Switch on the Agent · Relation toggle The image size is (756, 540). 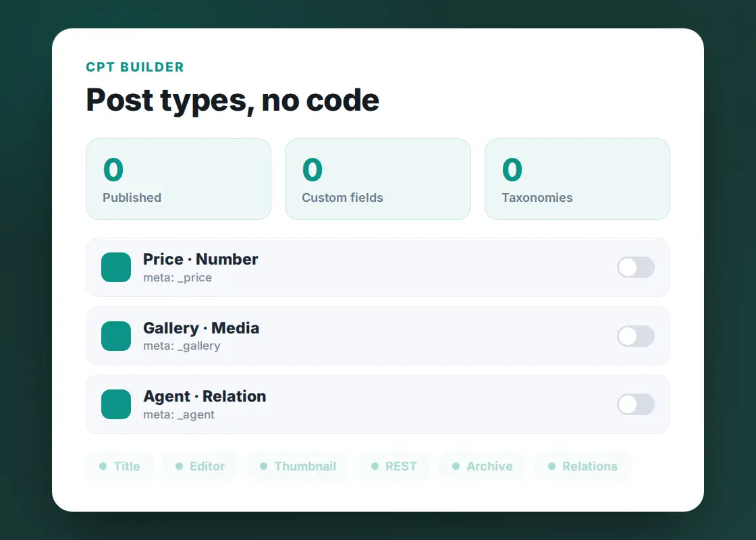point(636,404)
